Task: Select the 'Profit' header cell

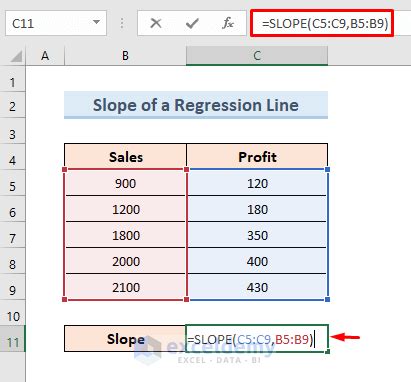Action: [x=257, y=157]
